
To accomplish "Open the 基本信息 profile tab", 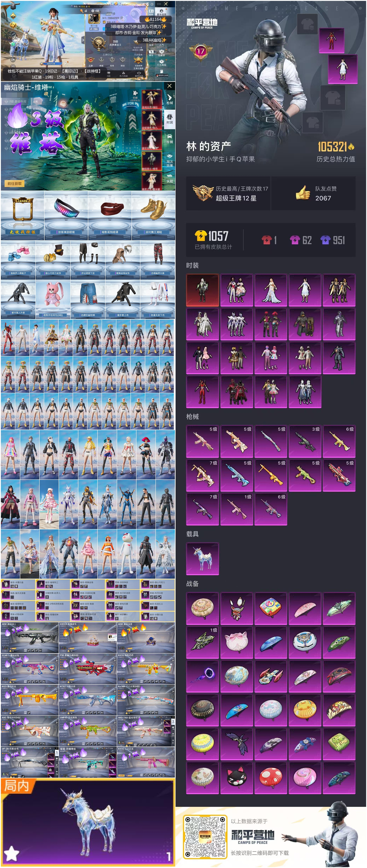I will point(161,12).
